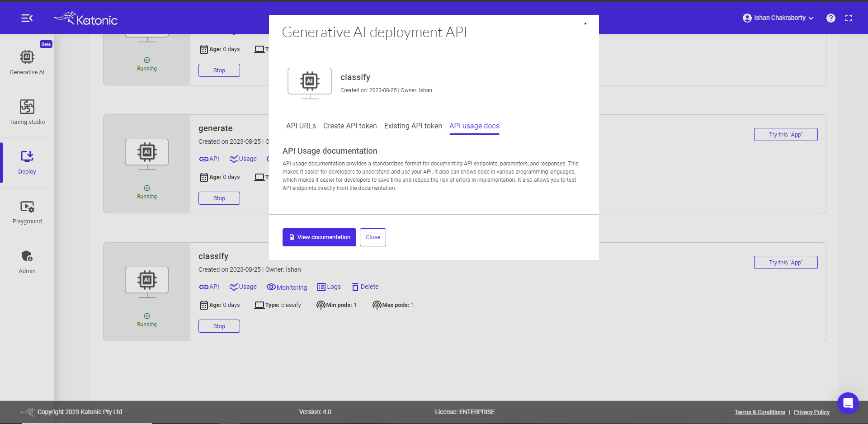Viewport: 868px width, 424px height.
Task: Click Running status of classify card
Action: tap(147, 320)
